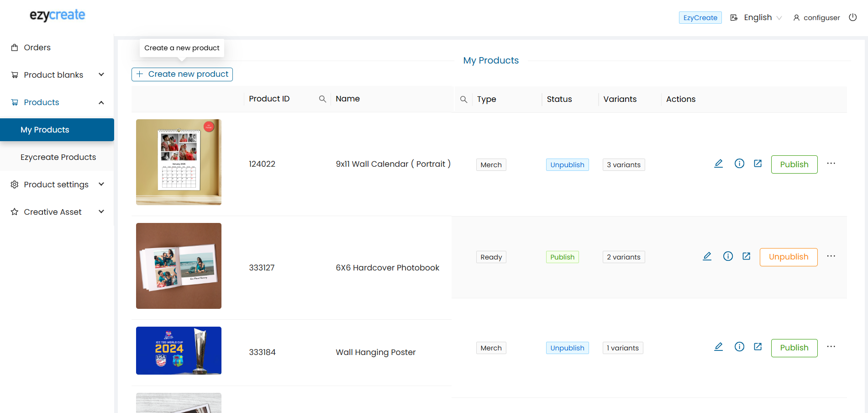Click the Ready type tag

click(491, 257)
